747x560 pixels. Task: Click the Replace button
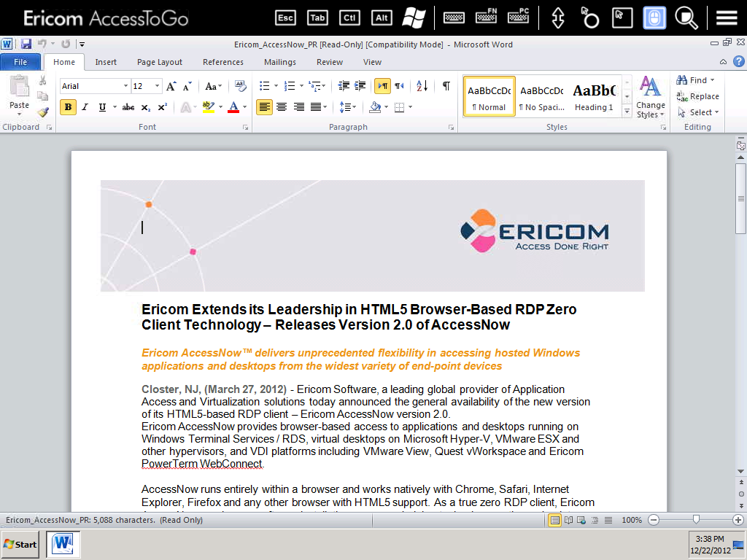[x=698, y=96]
